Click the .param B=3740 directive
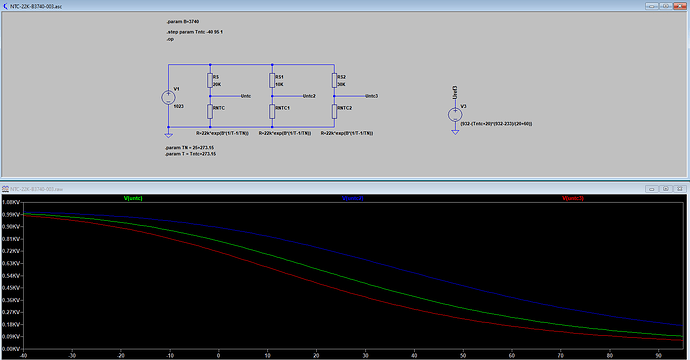The height and width of the screenshot is (360, 690). click(x=183, y=22)
